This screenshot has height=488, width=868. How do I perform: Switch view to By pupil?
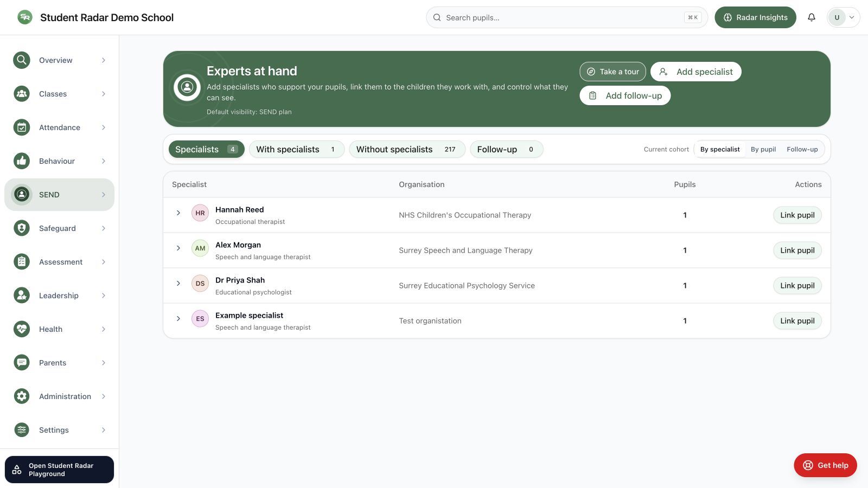click(763, 149)
